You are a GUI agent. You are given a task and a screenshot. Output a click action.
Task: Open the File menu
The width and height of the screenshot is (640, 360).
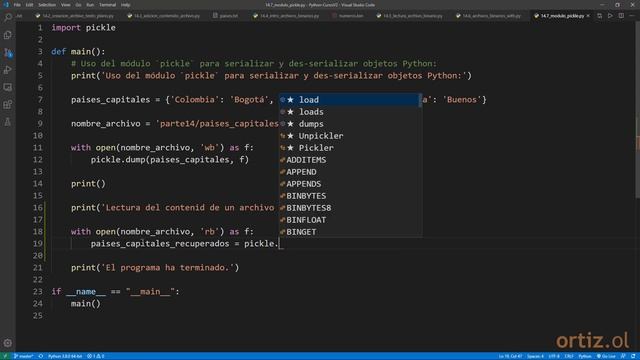[17, 5]
